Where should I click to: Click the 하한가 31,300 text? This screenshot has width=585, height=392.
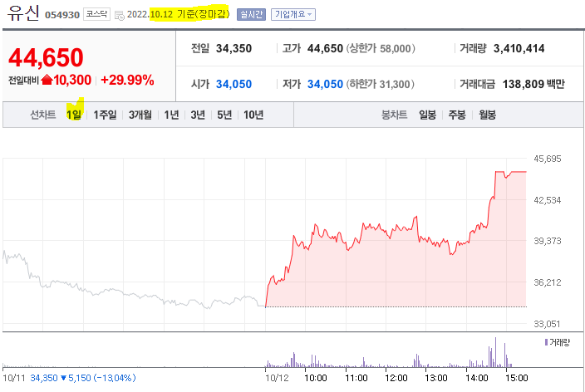[381, 84]
